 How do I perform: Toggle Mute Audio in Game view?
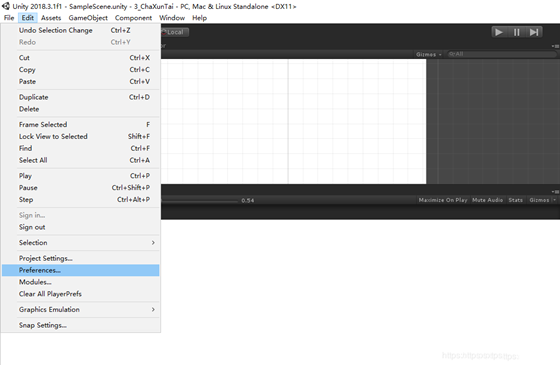click(x=488, y=200)
